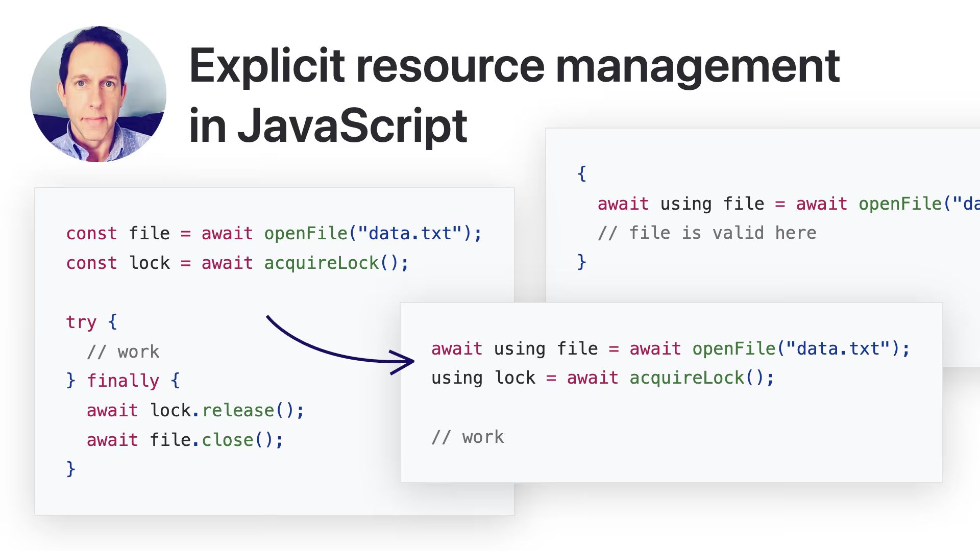Screen dimensions: 980x551
Task: Click the opening brace of the top-right snippet
Action: [581, 174]
